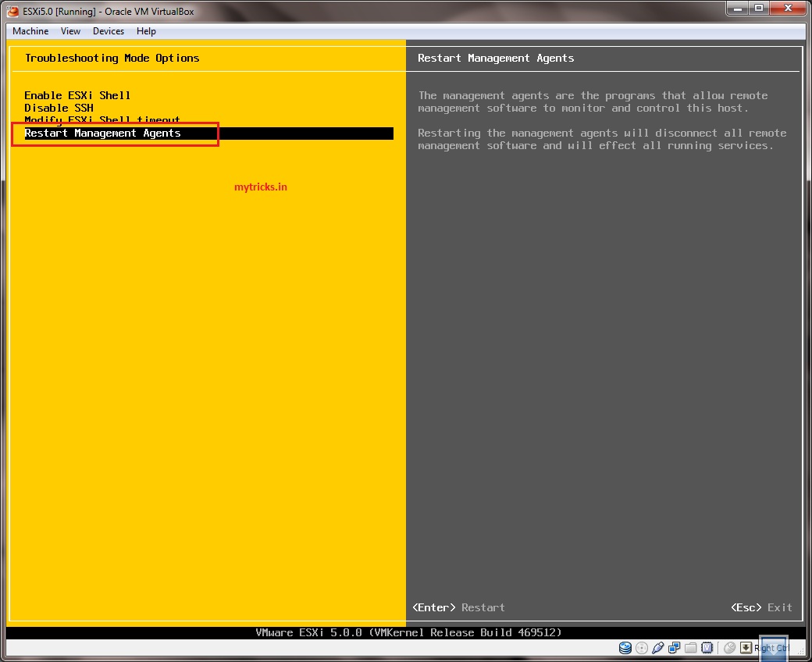
Task: Open the View menu
Action: pyautogui.click(x=70, y=31)
